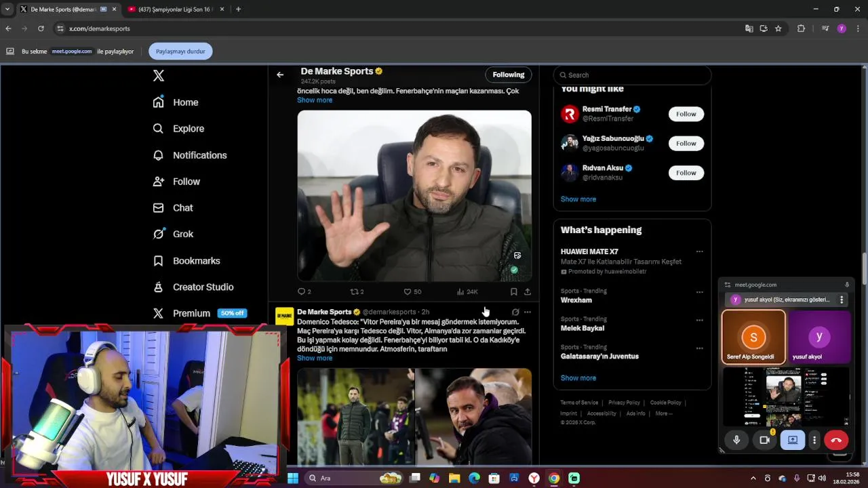This screenshot has height=488, width=868.
Task: Follow Resmi Transfer
Action: click(x=686, y=114)
